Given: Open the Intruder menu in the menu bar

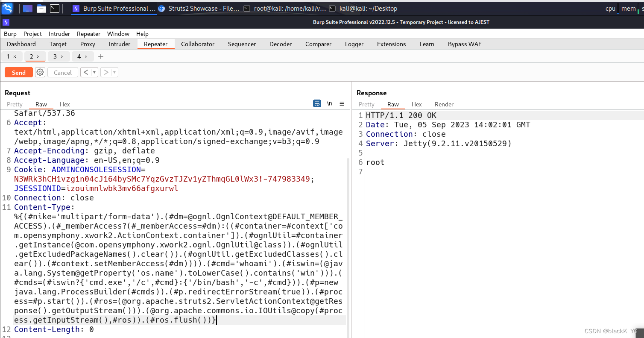Looking at the screenshot, I should tap(59, 34).
